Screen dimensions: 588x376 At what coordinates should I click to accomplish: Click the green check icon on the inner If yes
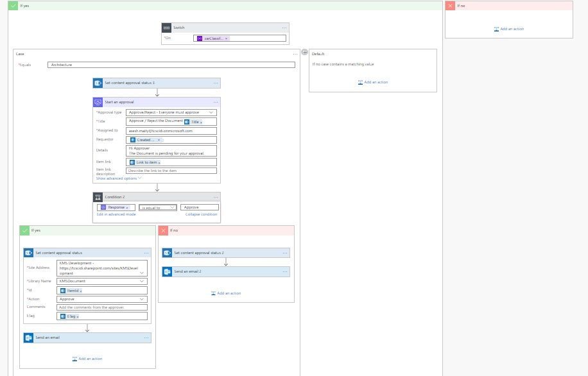tap(25, 230)
